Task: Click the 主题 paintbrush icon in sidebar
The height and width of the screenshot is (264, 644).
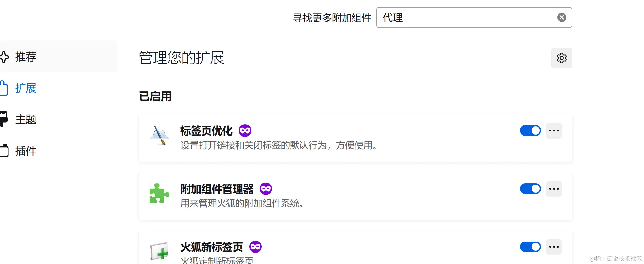Action: click(4, 119)
